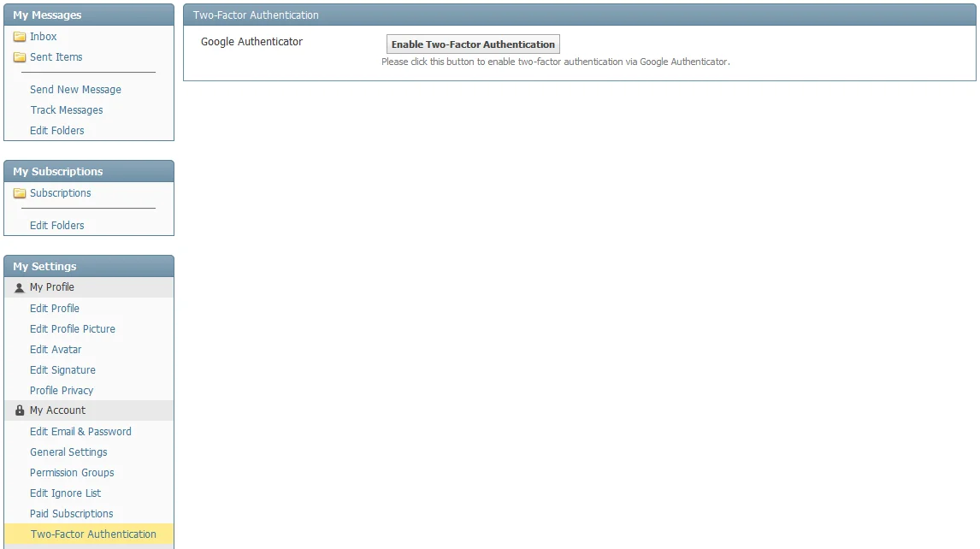Open Edit Profile settings
Viewport: 980px width, 549px height.
(x=55, y=309)
